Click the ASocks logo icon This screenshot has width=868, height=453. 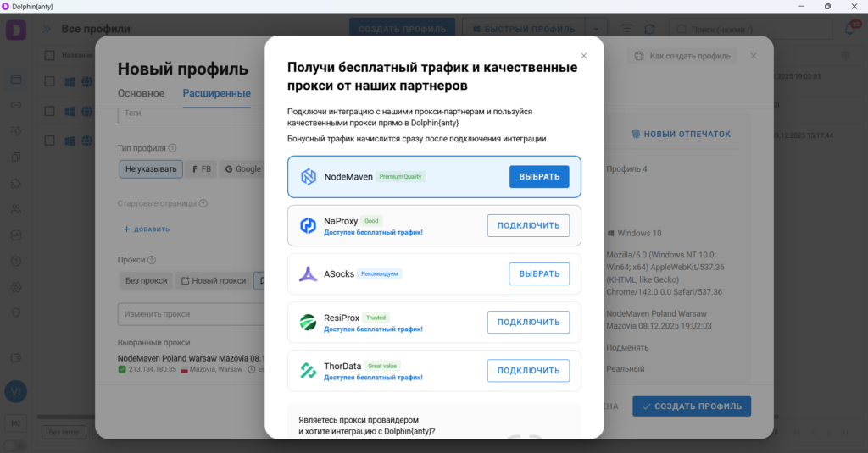(308, 273)
